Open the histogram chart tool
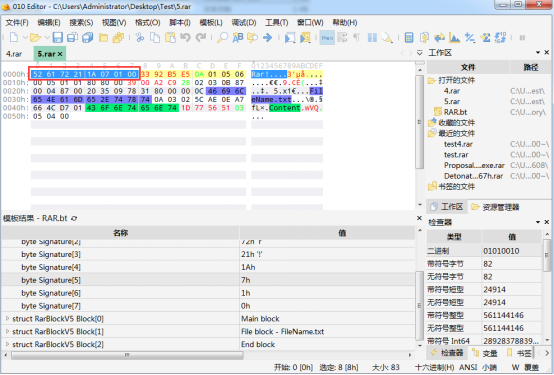The height and width of the screenshot is (375, 554). 454,37
